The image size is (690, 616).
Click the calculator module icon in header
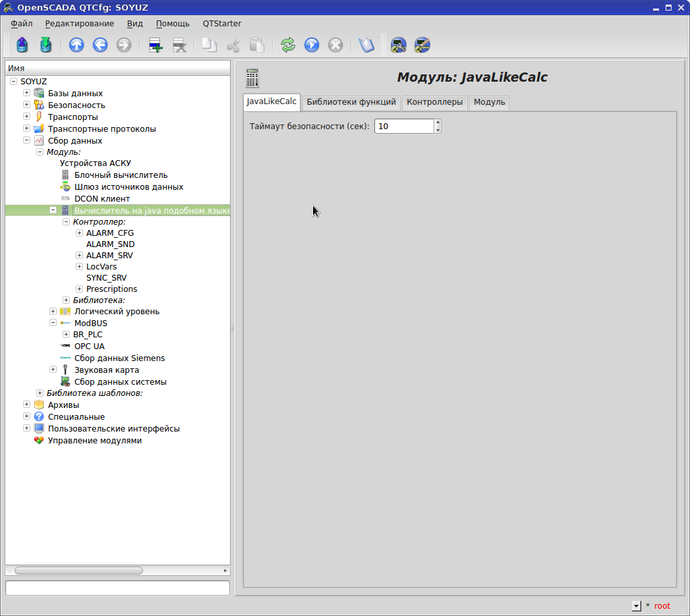coord(252,78)
